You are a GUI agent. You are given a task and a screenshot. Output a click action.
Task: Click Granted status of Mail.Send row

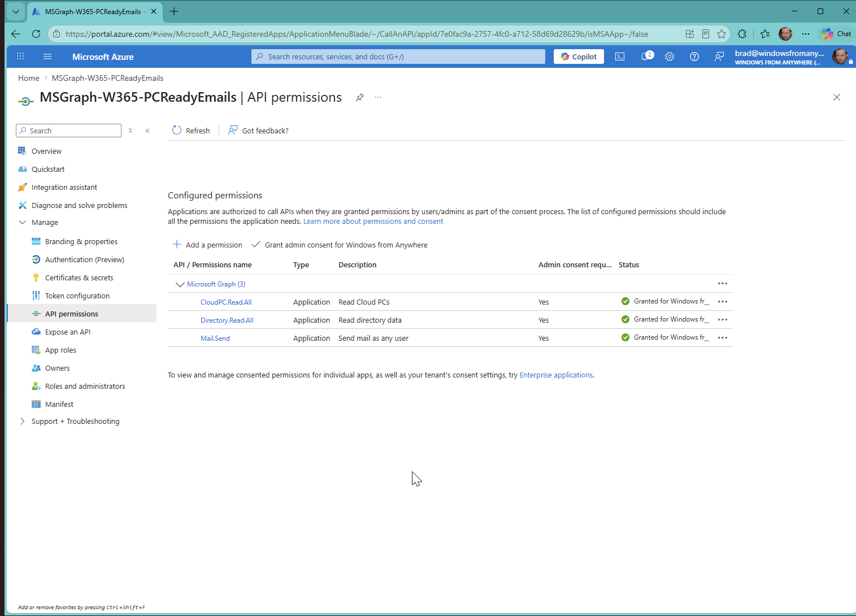pos(664,337)
